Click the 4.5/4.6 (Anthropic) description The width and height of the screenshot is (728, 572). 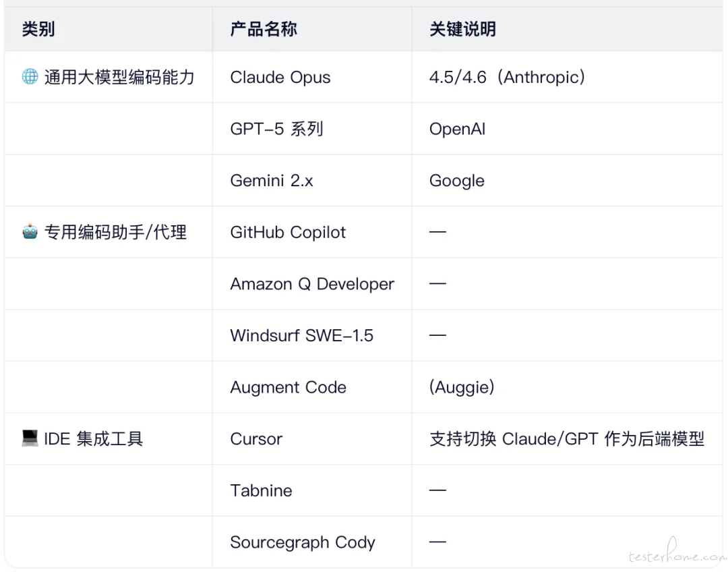[x=507, y=78]
